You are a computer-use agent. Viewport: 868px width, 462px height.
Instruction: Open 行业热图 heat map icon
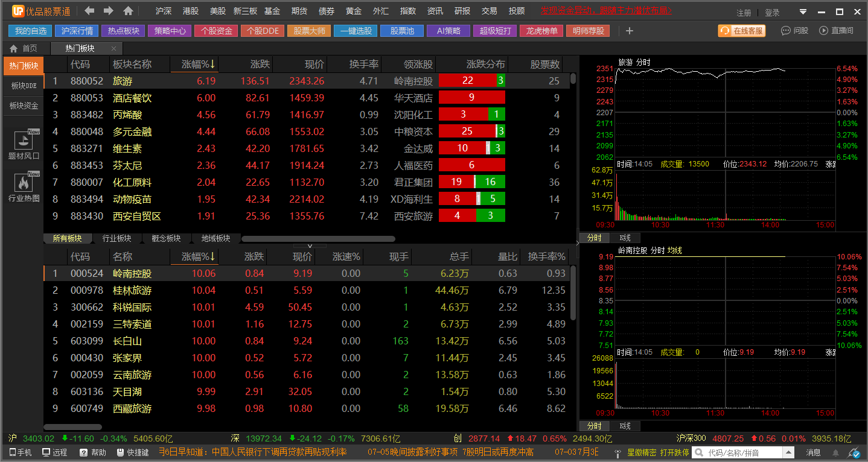pos(24,188)
